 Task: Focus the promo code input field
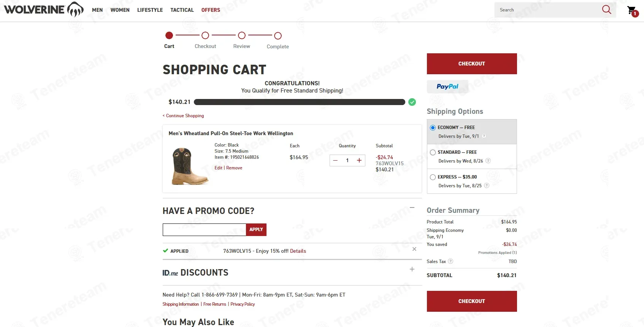(205, 230)
